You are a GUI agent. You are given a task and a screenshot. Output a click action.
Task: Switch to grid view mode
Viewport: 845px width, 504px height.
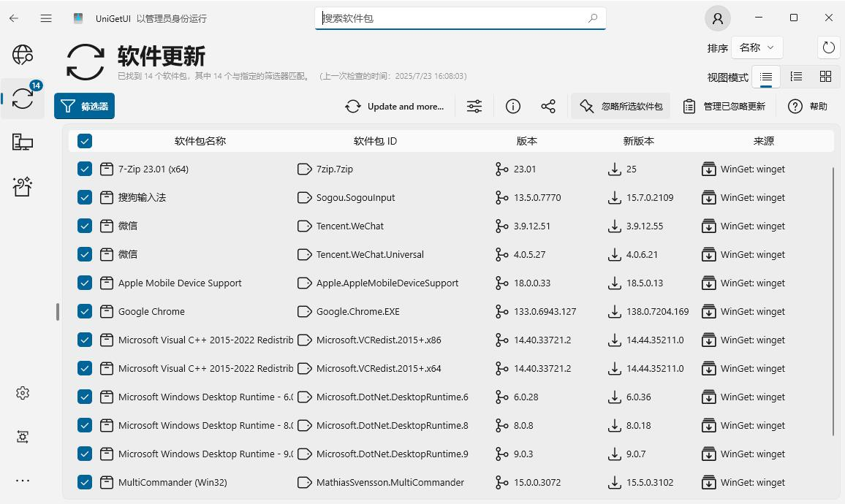coord(825,77)
